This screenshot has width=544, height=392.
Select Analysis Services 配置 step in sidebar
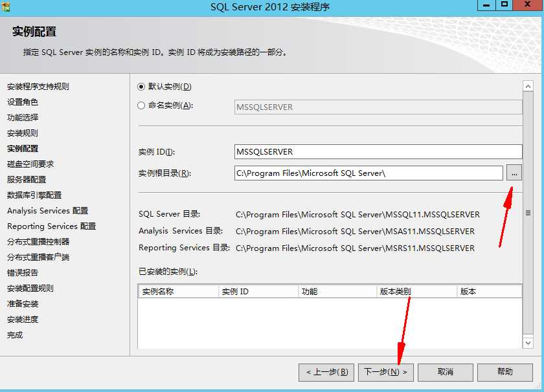(x=47, y=211)
